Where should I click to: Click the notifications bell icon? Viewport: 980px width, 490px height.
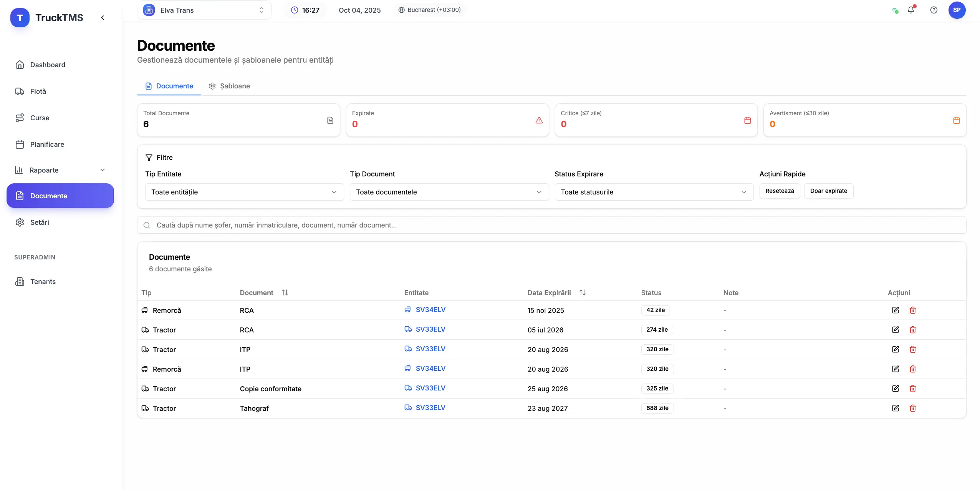(x=910, y=10)
